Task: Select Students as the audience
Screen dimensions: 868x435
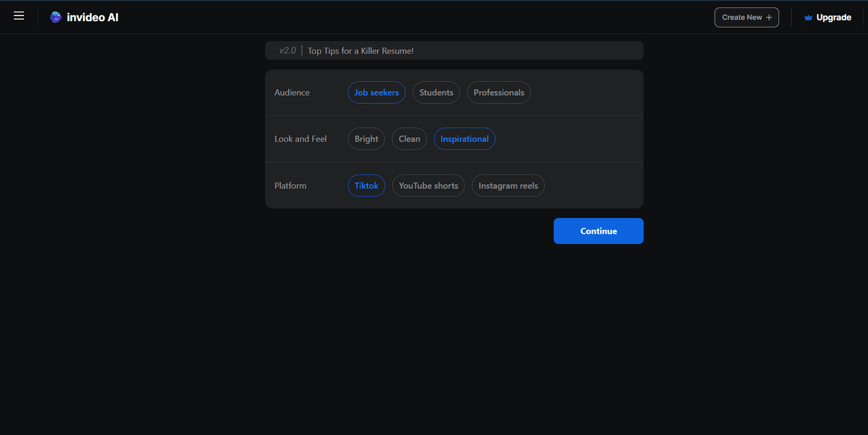Action: coord(436,92)
